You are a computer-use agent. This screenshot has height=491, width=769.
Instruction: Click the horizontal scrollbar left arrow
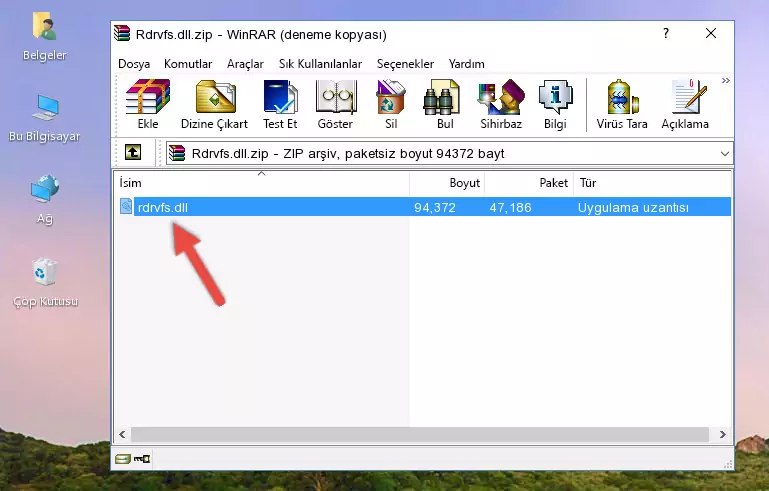coord(122,434)
